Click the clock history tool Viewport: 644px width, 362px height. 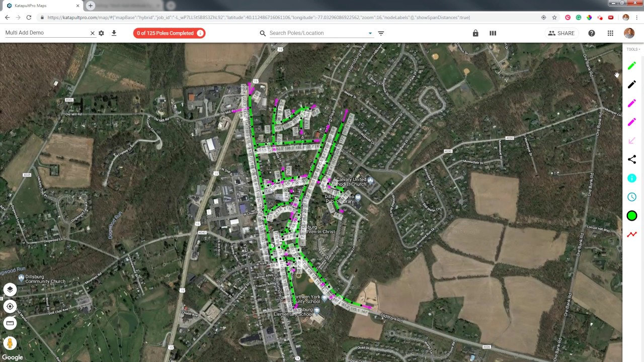[x=632, y=197]
